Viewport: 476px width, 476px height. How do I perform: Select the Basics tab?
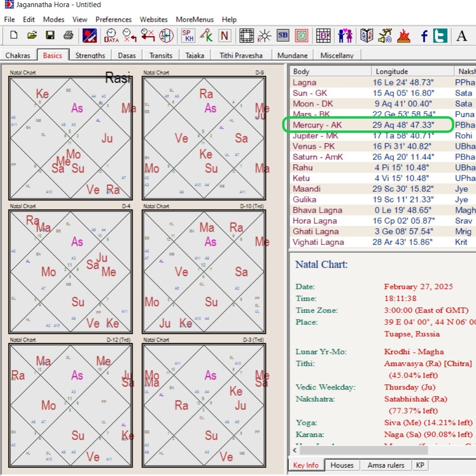(x=52, y=55)
